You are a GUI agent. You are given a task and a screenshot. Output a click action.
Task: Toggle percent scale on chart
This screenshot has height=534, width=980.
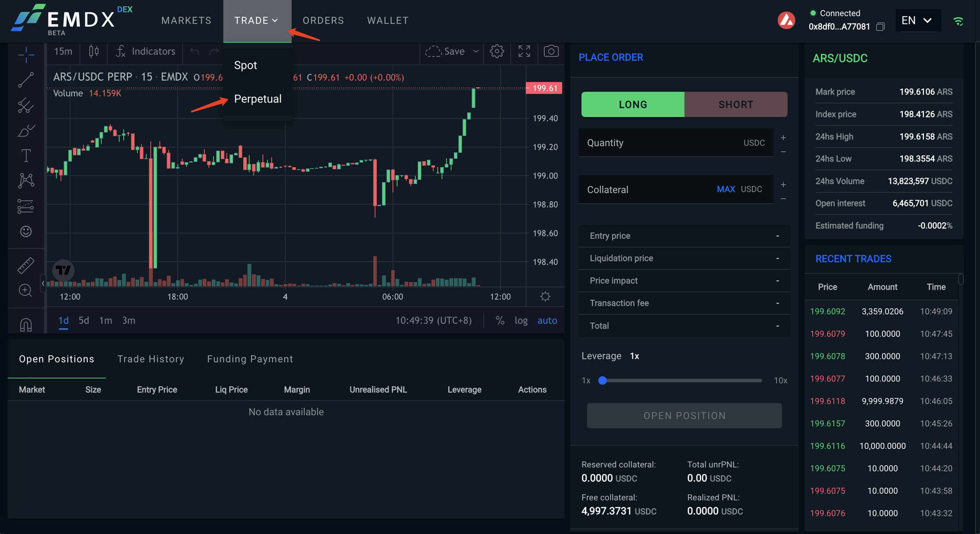[x=499, y=320]
